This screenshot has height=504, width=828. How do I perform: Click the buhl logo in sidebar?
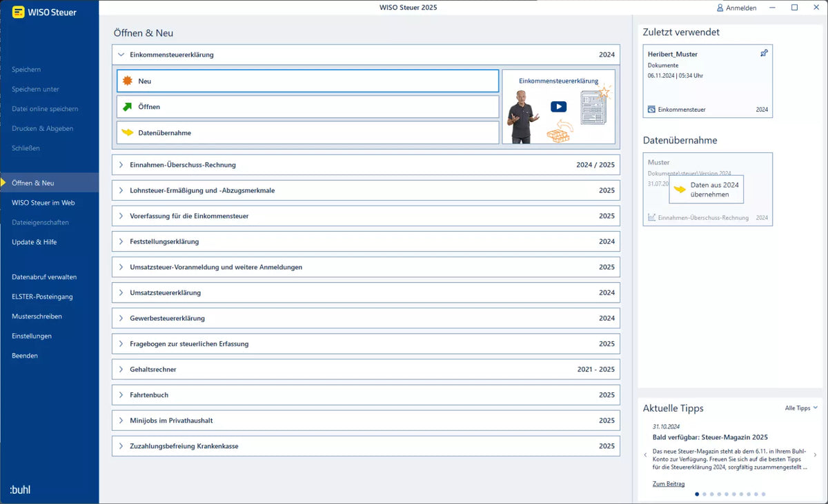tap(20, 490)
